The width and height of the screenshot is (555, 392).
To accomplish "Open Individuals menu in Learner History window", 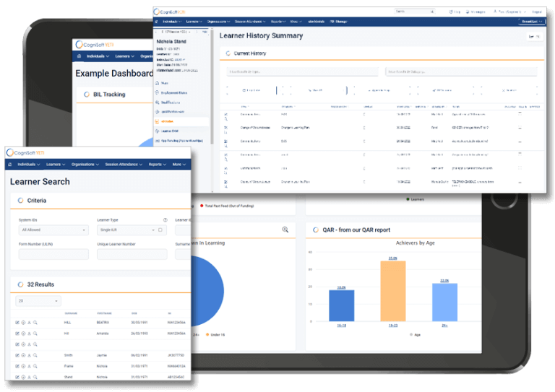I will [x=172, y=22].
